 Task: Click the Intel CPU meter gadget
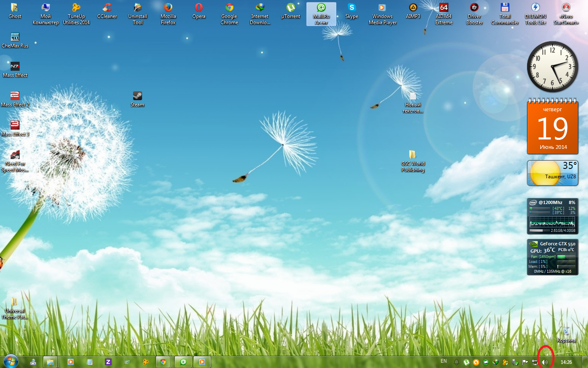click(x=552, y=216)
